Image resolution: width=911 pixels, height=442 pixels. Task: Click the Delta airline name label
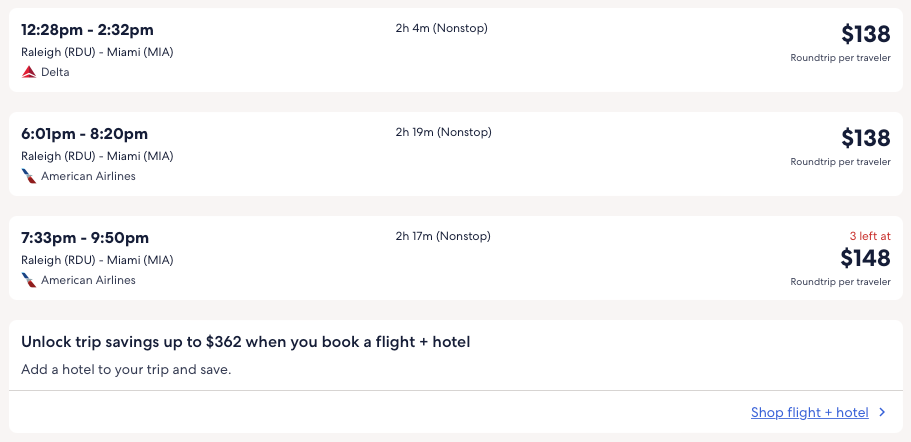tap(55, 72)
